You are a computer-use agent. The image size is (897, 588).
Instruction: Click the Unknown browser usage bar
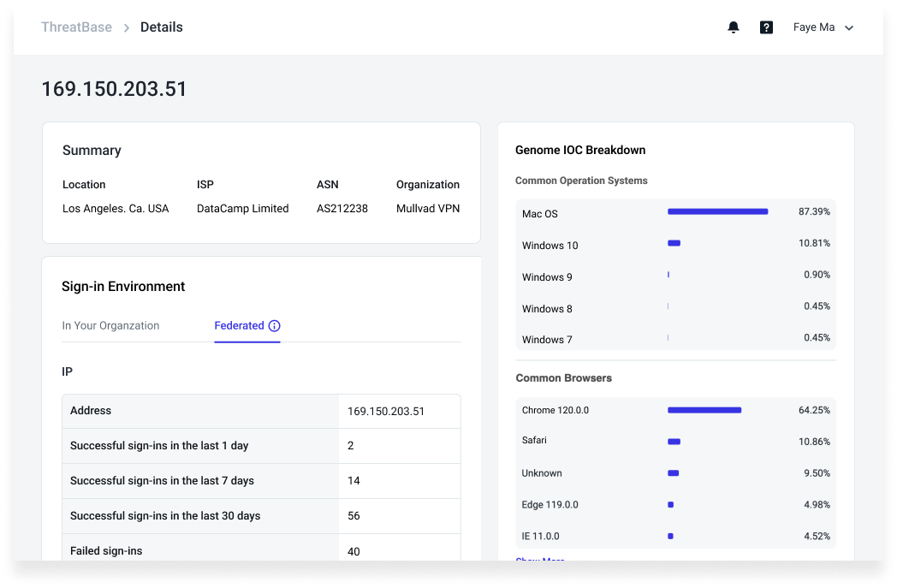click(x=674, y=473)
